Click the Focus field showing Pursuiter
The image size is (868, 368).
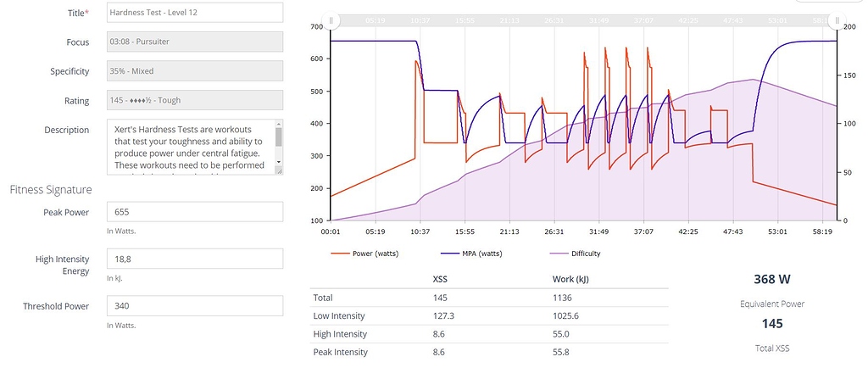(195, 42)
